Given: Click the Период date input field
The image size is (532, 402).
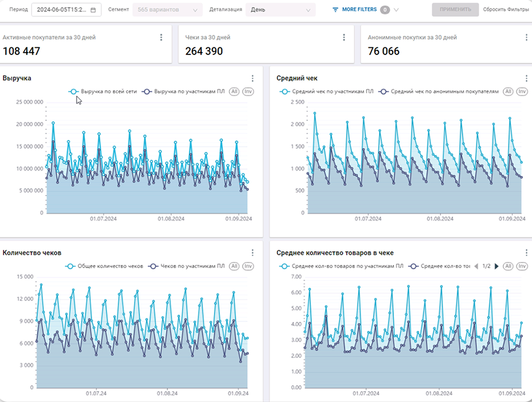Looking at the screenshot, I should [62, 10].
